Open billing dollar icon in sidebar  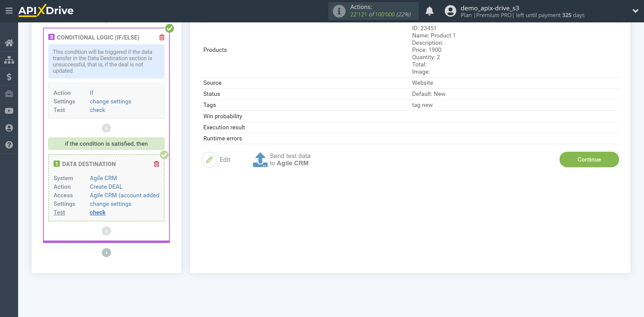(x=9, y=77)
